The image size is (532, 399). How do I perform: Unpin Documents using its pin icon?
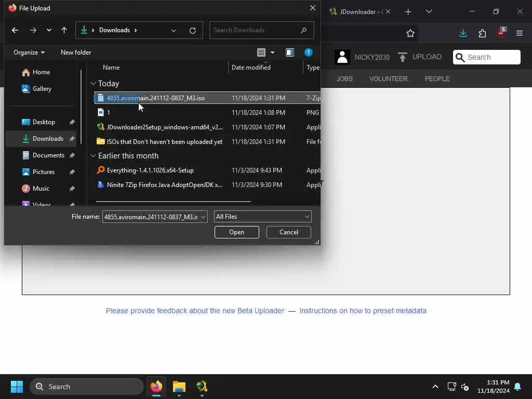click(72, 155)
